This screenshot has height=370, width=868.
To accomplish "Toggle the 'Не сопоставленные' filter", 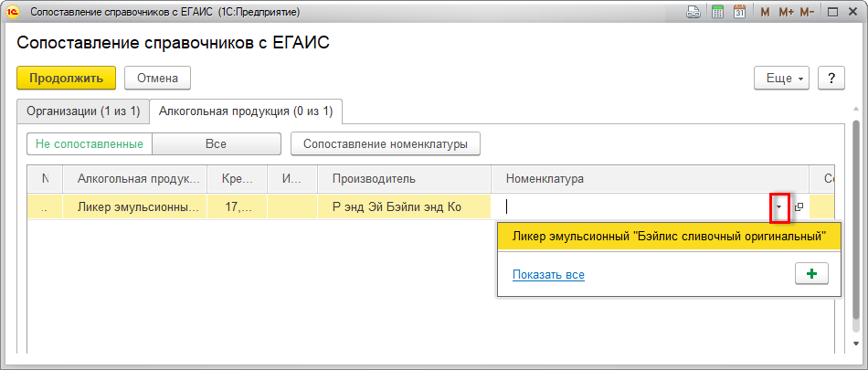I will pyautogui.click(x=89, y=143).
